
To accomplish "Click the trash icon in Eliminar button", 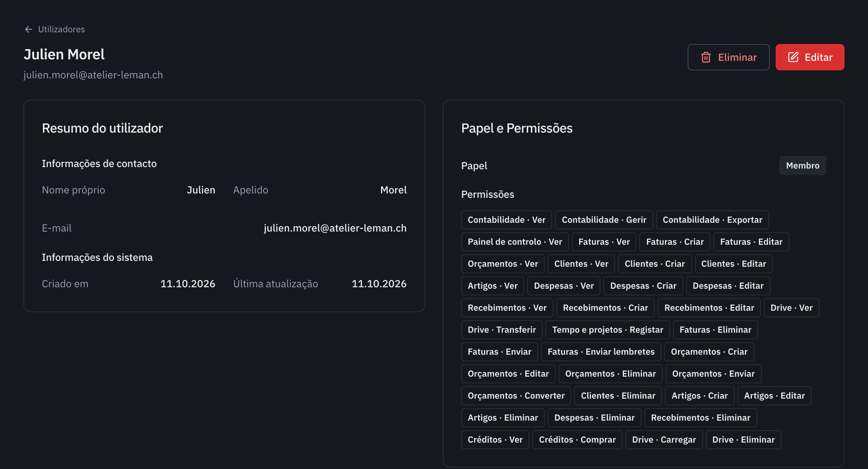I will 706,57.
